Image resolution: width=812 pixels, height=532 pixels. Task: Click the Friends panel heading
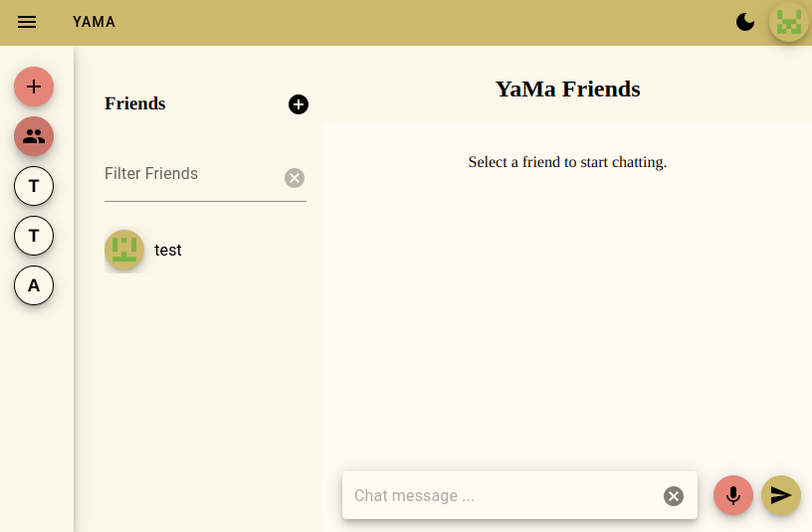click(135, 103)
